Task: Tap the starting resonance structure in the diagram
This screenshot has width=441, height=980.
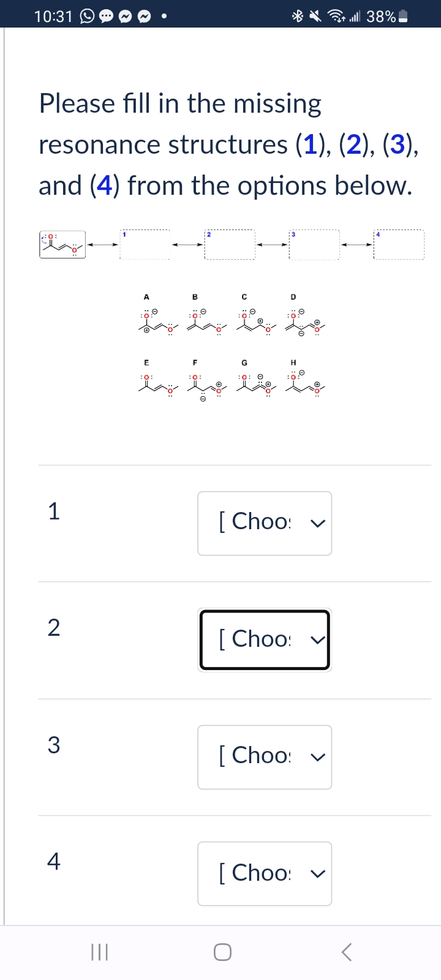Action: (x=62, y=244)
